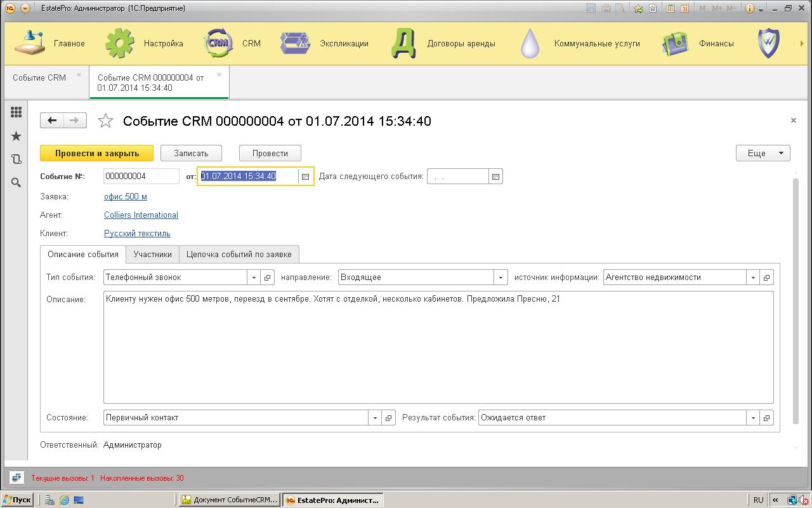Click Провести и закрыть button

97,153
